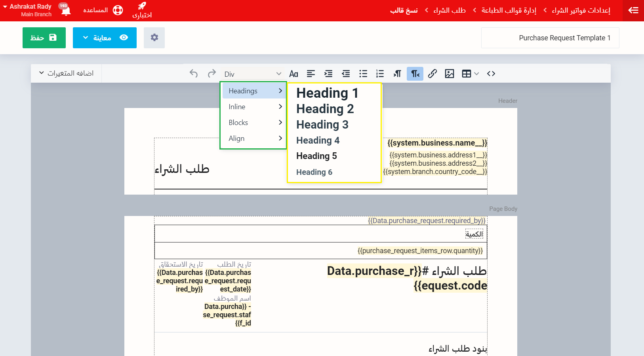
Task: Click the blue معاينة preview button
Action: coord(105,38)
